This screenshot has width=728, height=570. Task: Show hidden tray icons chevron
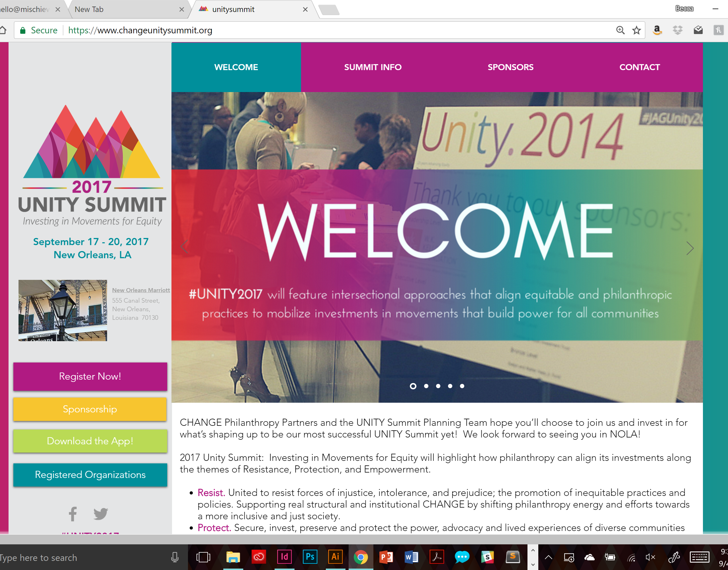[x=549, y=557]
